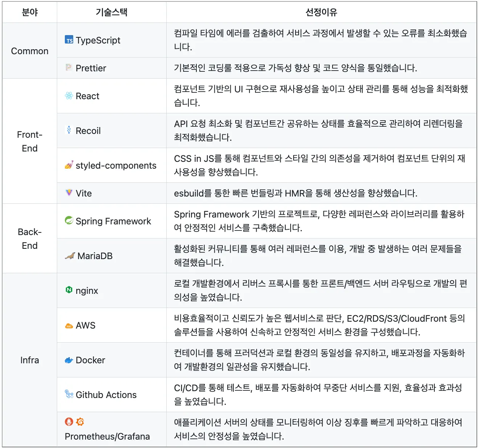Click the TypeScript reason about 컴파일 타임
Screen dimensions: 479x448
[x=321, y=40]
